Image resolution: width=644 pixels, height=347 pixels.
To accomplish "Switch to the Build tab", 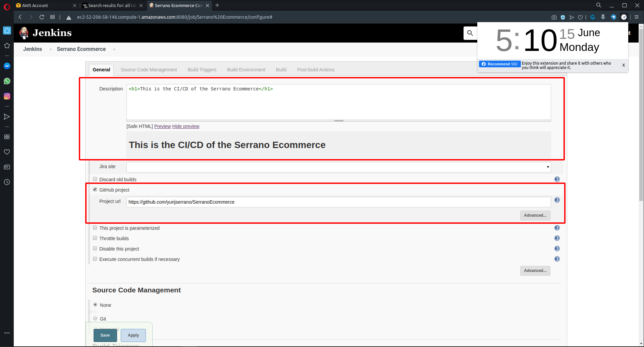I will coord(281,70).
